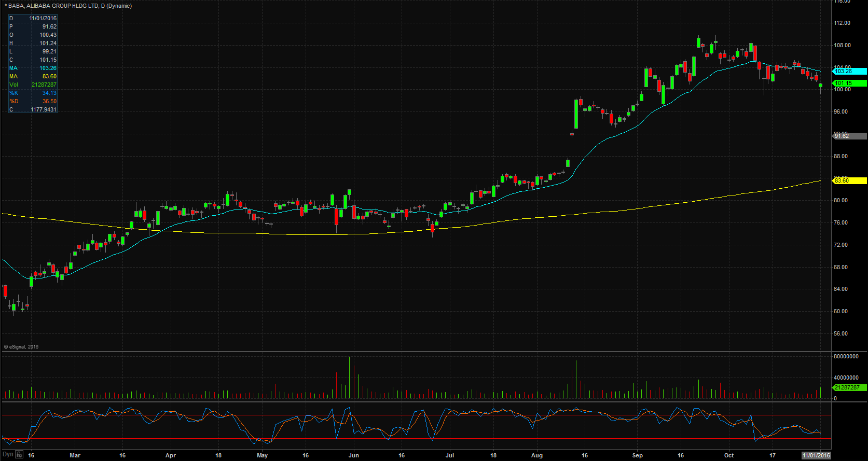Click the 40000000 volume axis label
Image resolution: width=868 pixels, height=461 pixels.
click(846, 378)
